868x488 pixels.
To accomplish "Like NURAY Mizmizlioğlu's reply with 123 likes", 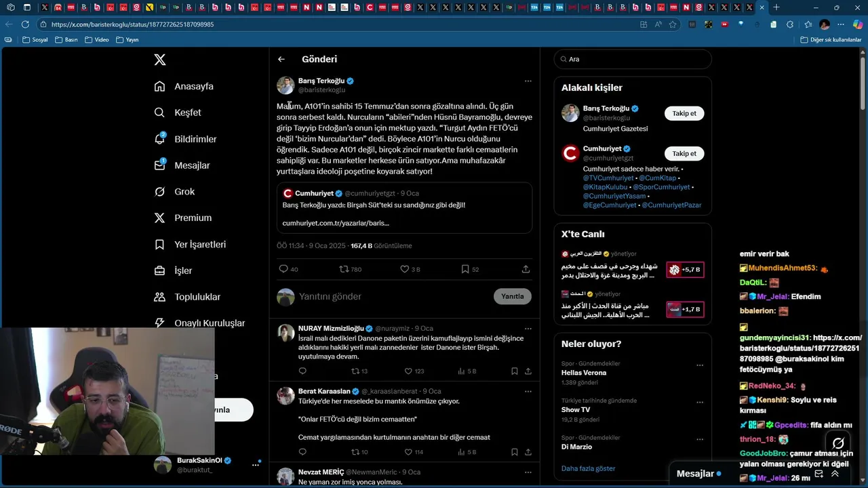I will click(408, 371).
